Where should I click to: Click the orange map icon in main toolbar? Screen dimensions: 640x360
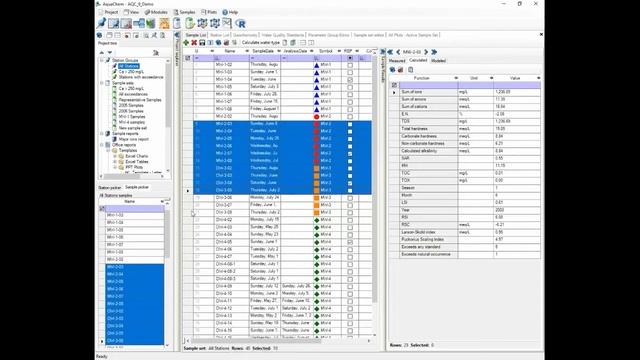(164, 23)
